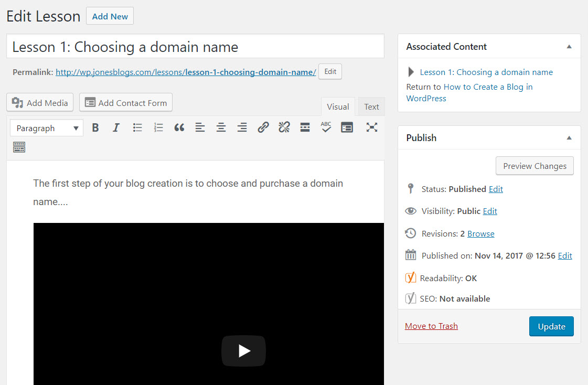Image resolution: width=588 pixels, height=385 pixels.
Task: Apply blockquote formatting
Action: tap(179, 128)
